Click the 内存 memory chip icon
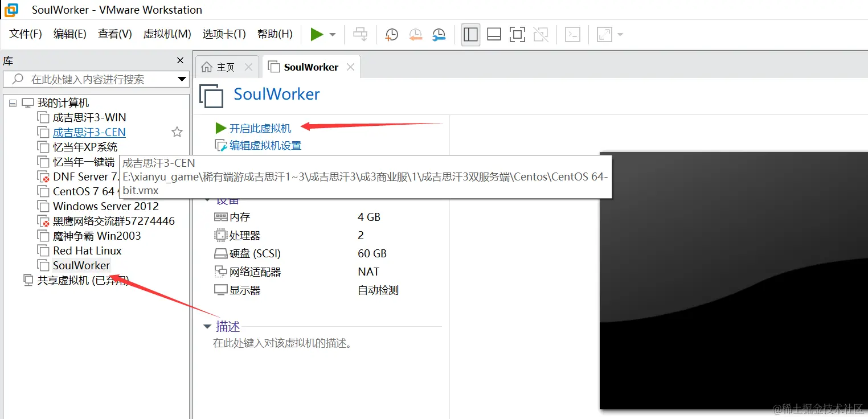The image size is (868, 419). click(220, 217)
